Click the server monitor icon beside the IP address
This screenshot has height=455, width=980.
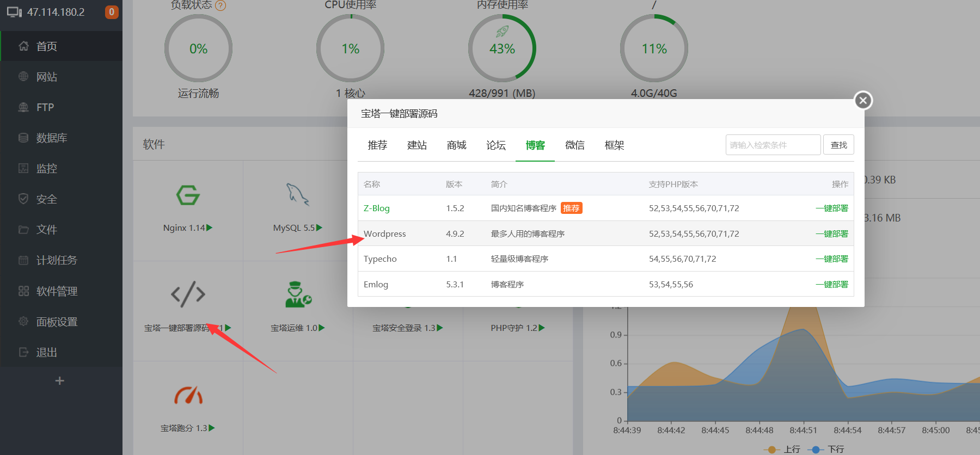coord(14,12)
